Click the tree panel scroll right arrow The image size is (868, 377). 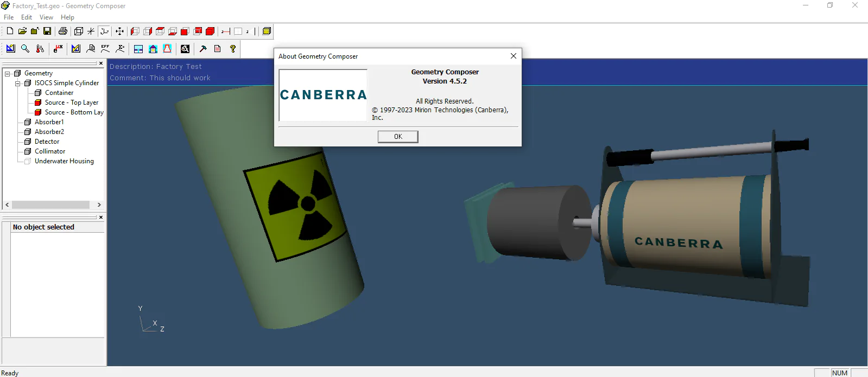99,205
